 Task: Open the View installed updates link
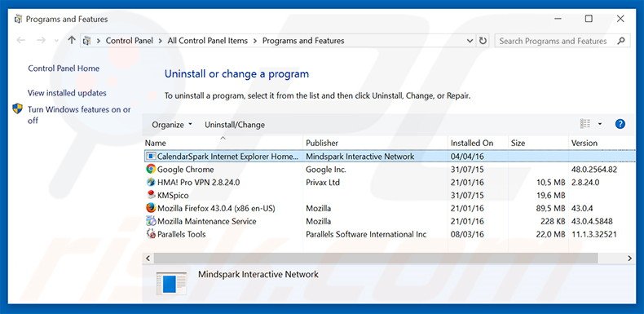pos(67,93)
